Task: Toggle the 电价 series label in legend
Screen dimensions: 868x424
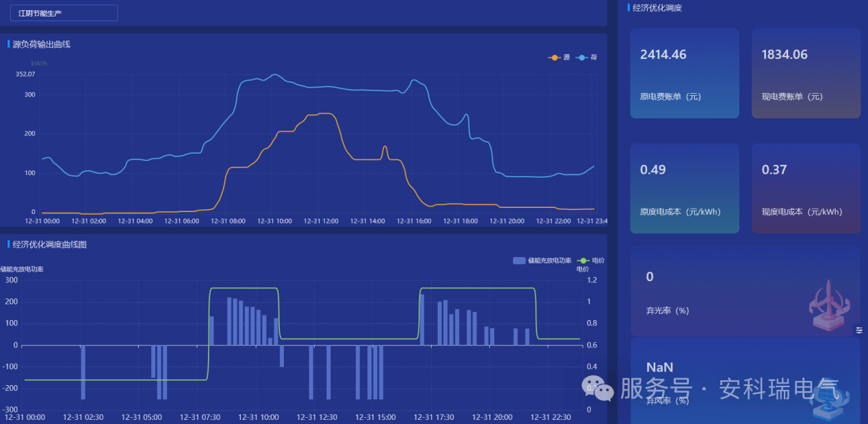Action: click(598, 261)
